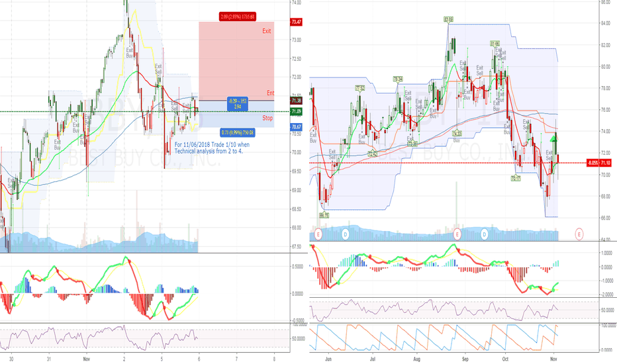Click "31" on the left chart time axis
617x364 pixels.
point(49,359)
